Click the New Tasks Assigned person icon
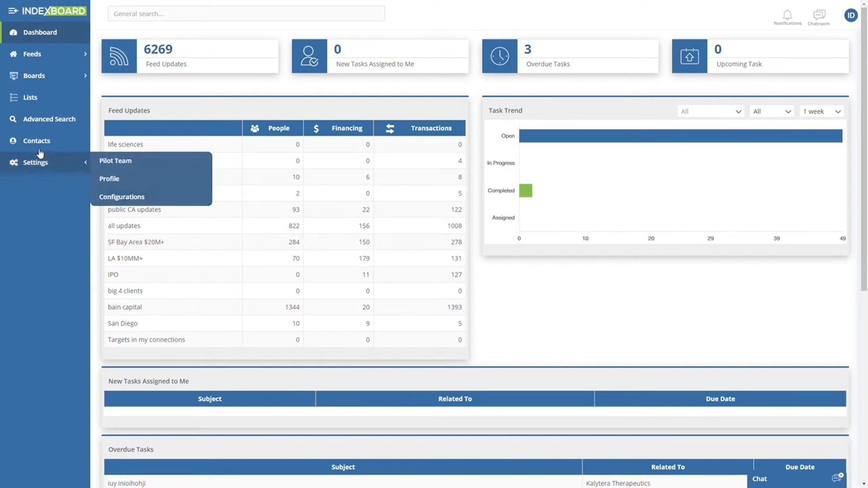 [309, 56]
